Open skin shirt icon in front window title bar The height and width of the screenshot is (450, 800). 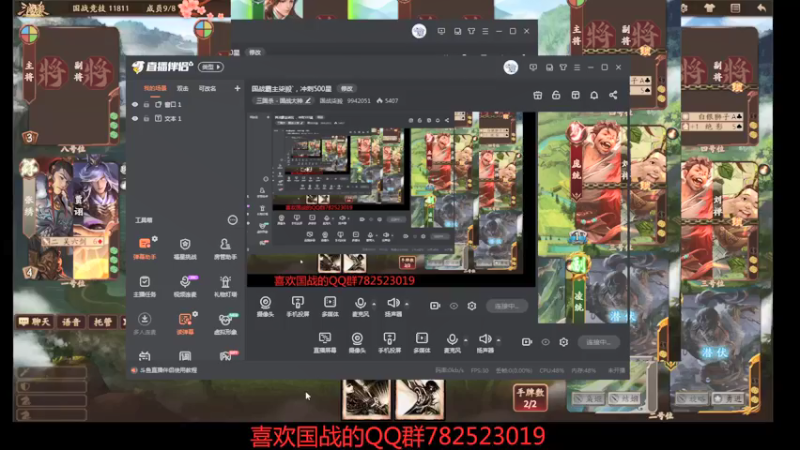(563, 67)
